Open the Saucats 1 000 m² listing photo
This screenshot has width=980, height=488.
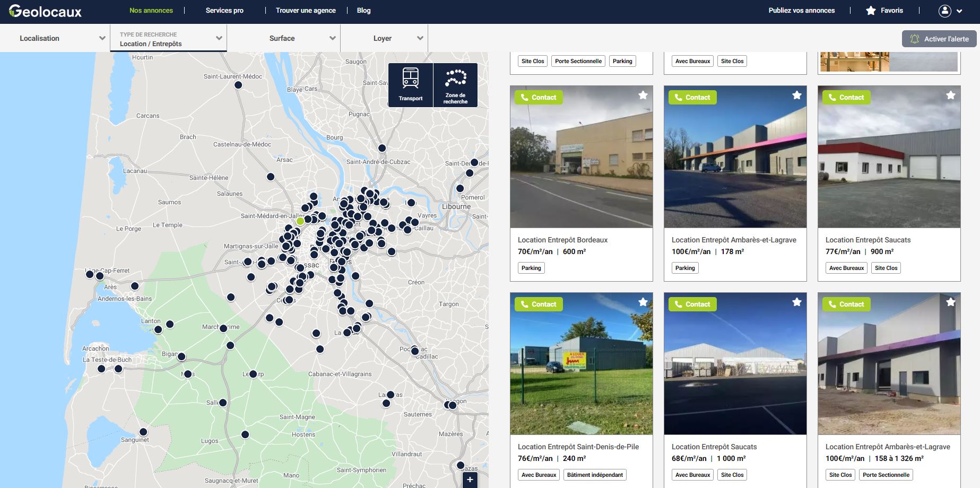tap(735, 371)
